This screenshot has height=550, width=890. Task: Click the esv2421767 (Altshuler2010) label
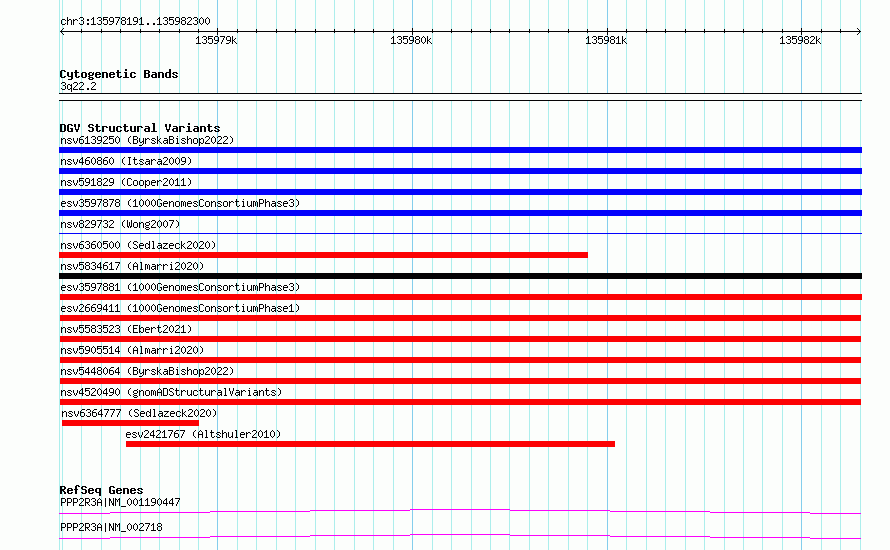(203, 434)
